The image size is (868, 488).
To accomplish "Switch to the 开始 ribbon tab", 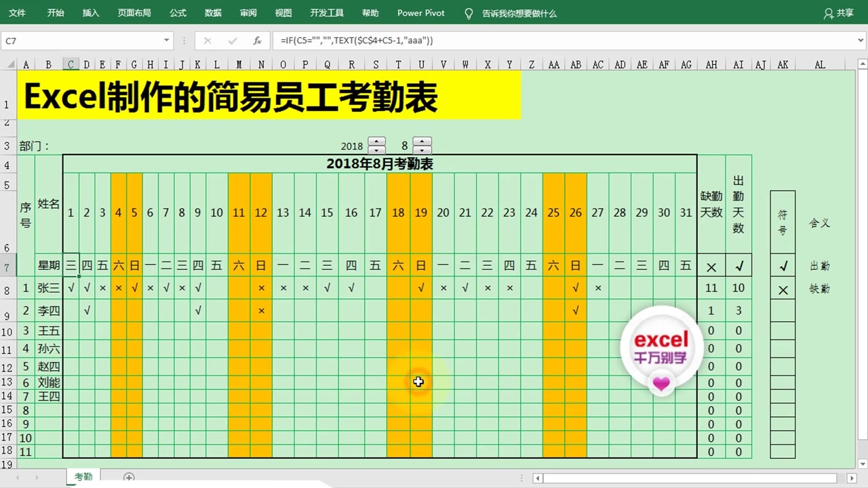I will pyautogui.click(x=56, y=13).
